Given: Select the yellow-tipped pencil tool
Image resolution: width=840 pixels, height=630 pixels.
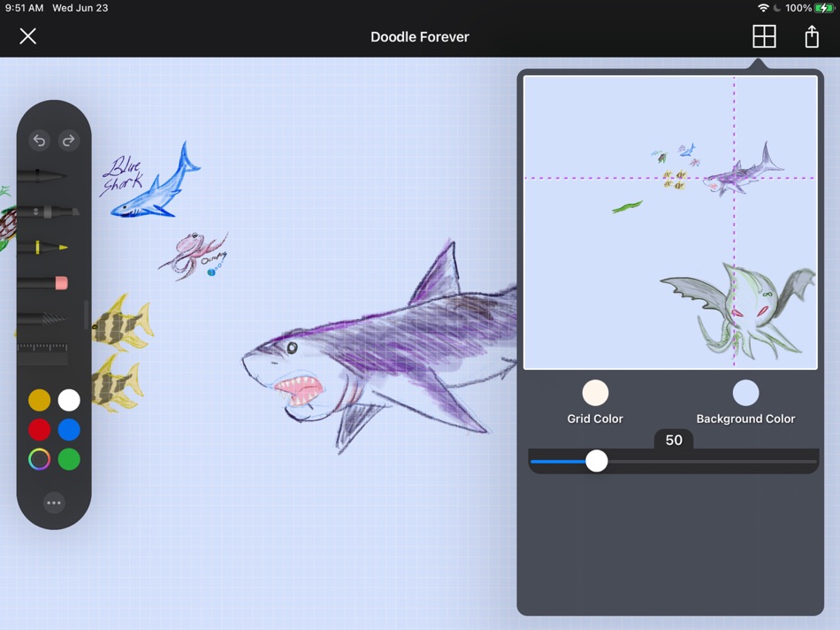Looking at the screenshot, I should coord(42,247).
